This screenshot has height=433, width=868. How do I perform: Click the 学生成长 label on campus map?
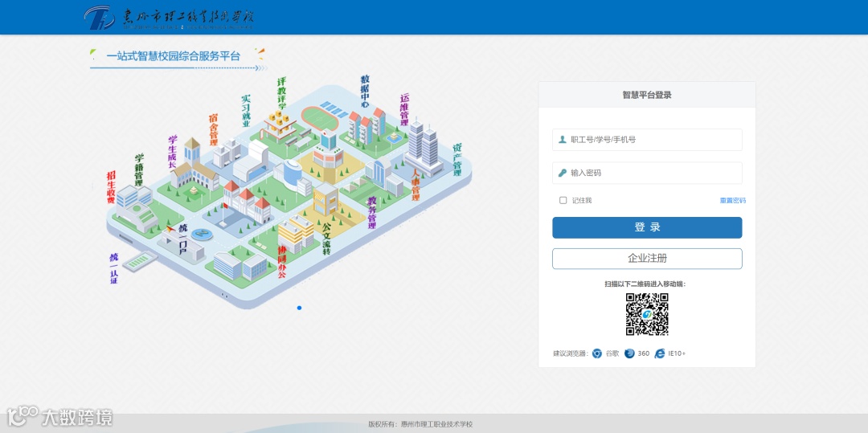point(173,151)
